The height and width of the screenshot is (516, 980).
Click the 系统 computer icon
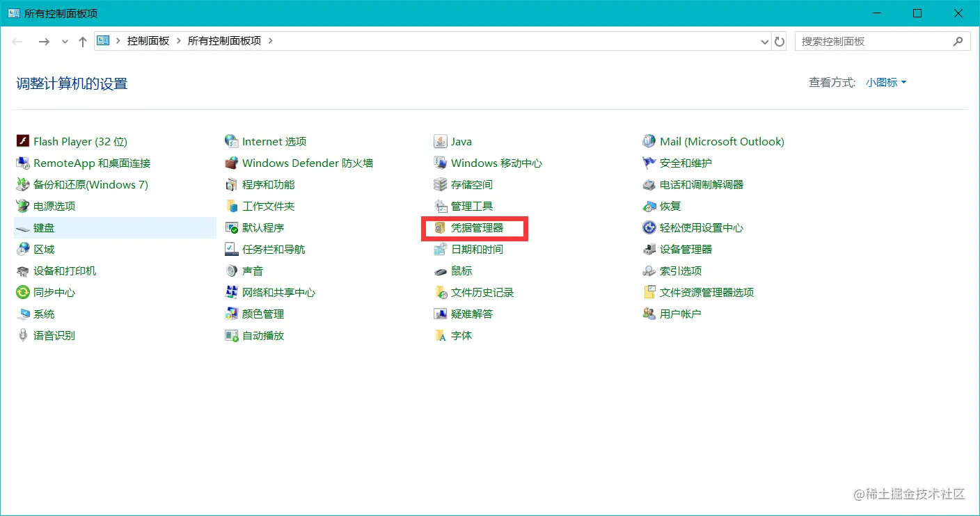point(22,314)
